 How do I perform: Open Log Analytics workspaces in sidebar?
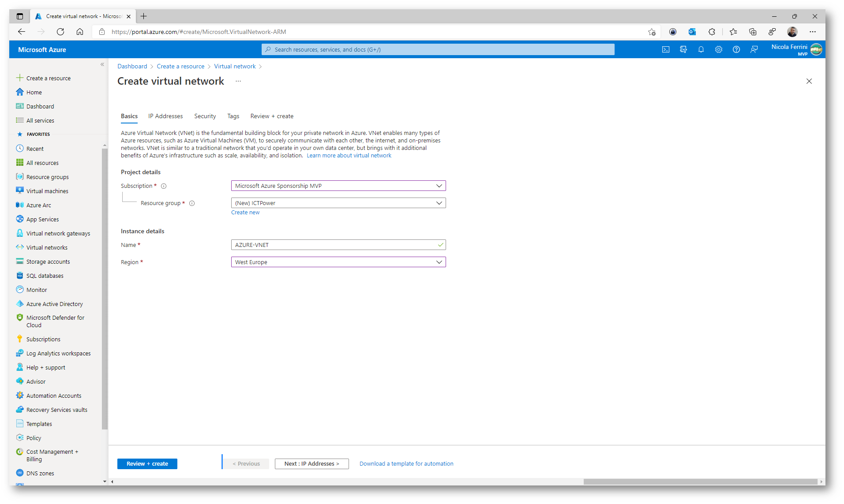[58, 353]
